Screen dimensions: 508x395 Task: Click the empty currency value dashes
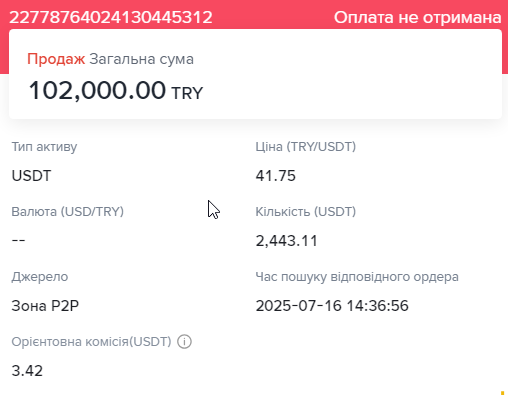tap(18, 240)
